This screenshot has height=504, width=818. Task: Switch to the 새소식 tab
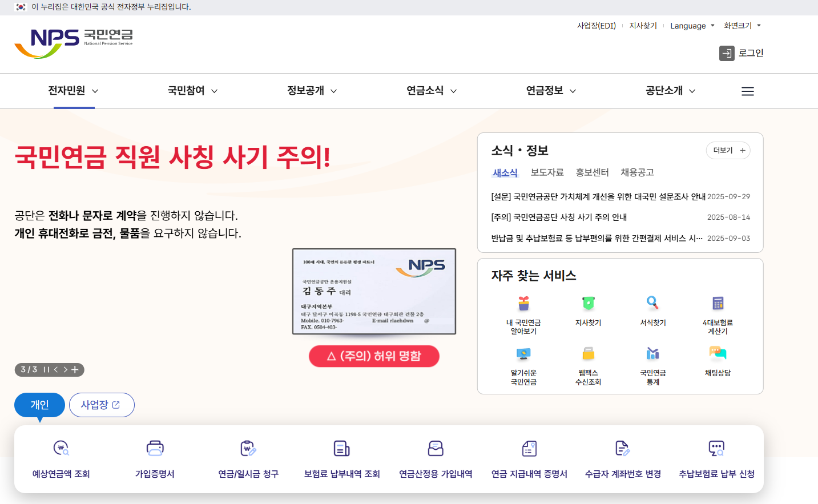[x=505, y=173]
